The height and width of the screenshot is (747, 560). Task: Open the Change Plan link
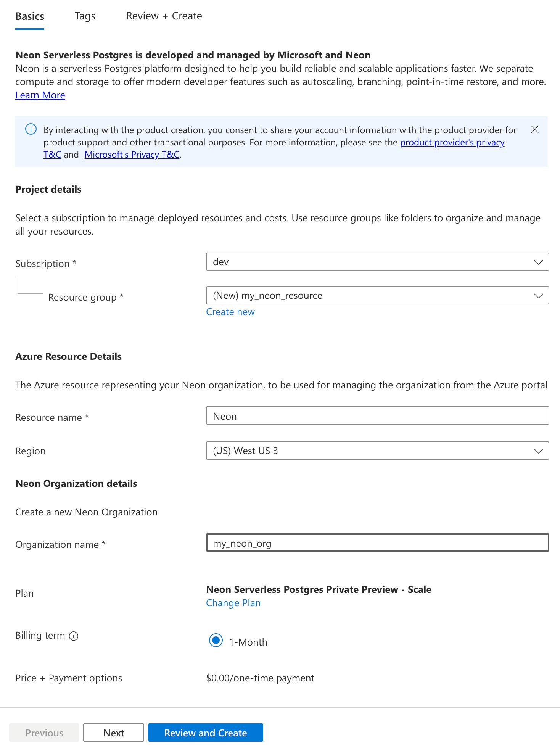click(233, 603)
